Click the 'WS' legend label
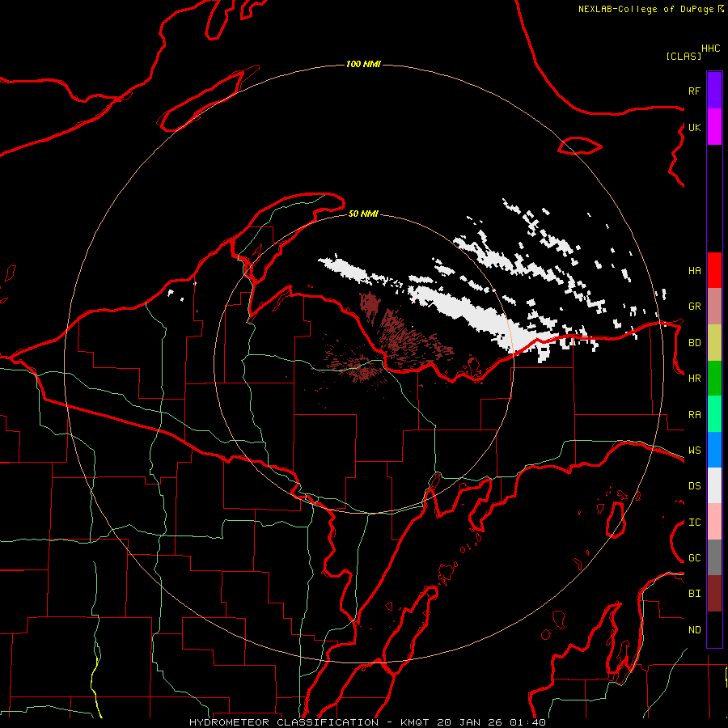This screenshot has width=728, height=728. pyautogui.click(x=694, y=451)
